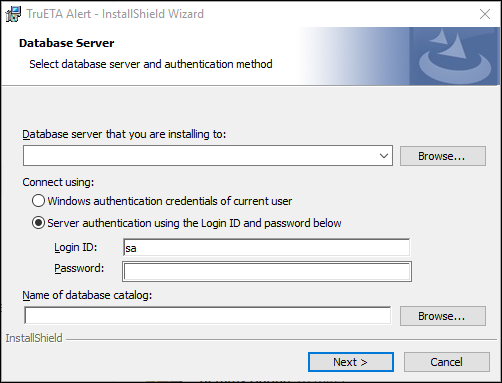Click the Login ID label
This screenshot has width=502, height=383.
76,247
